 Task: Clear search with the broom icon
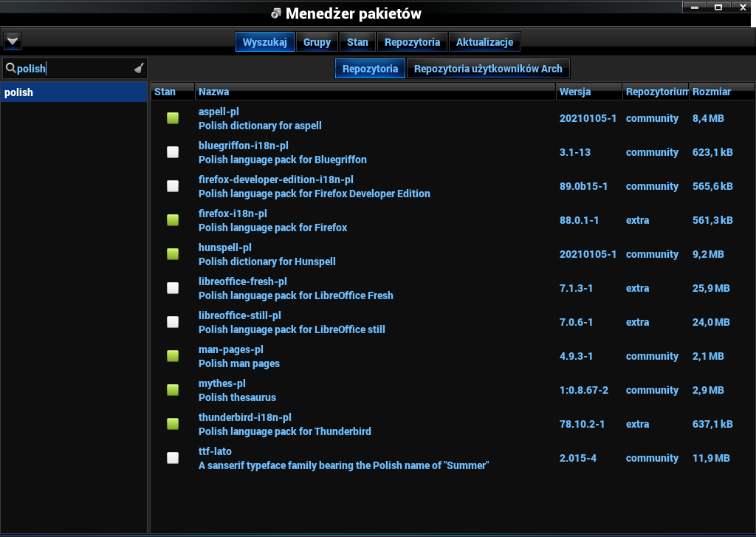pos(139,69)
